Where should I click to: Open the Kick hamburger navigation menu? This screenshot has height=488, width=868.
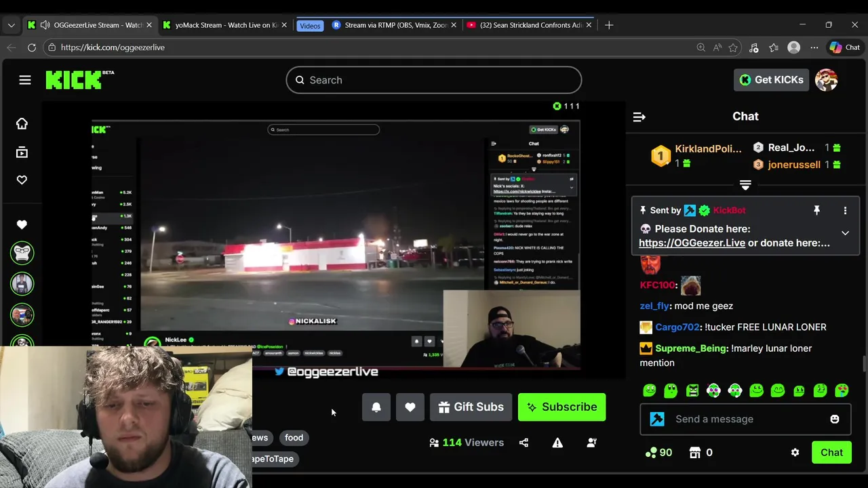click(25, 80)
